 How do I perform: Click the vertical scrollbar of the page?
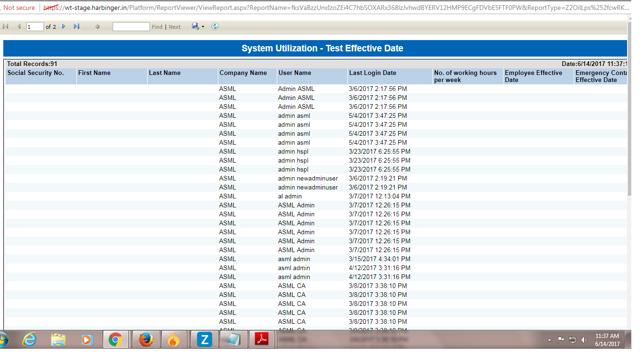629,108
